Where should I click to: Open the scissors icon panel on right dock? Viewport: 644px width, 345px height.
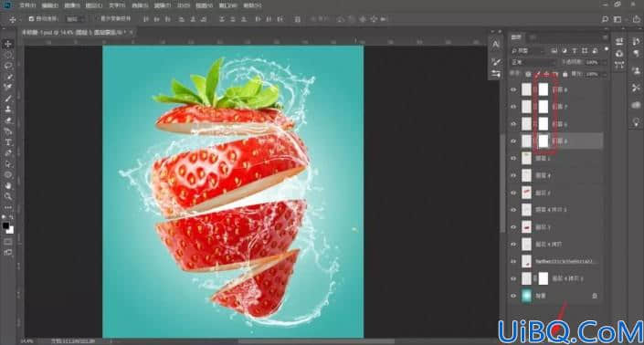pos(636,88)
